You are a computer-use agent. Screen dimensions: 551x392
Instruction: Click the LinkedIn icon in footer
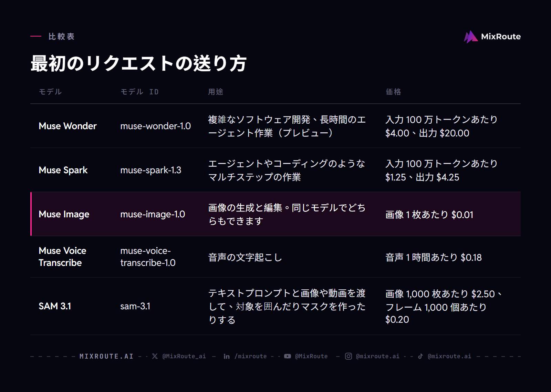(x=227, y=356)
